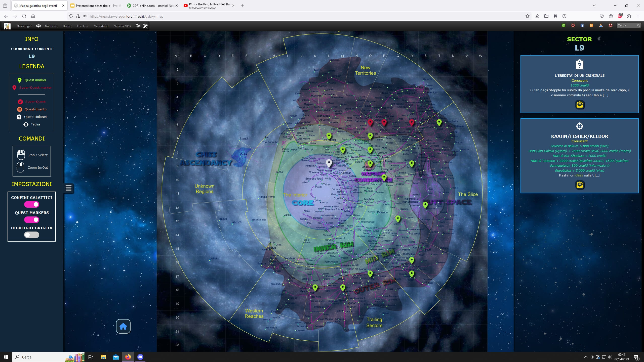Save to Pocket icon in toolbar

pos(602,16)
